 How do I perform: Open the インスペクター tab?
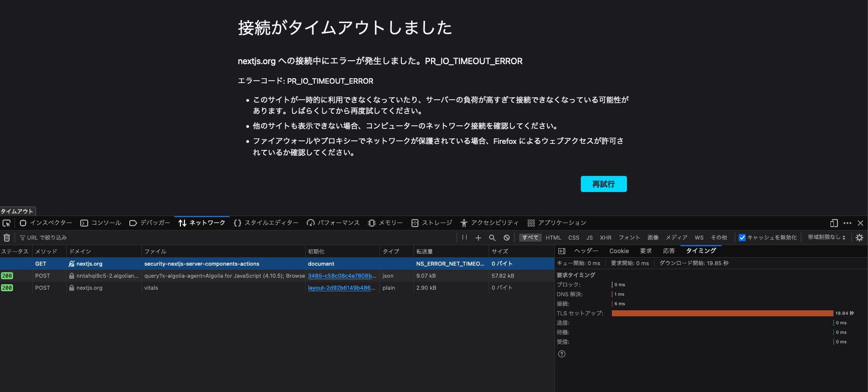point(46,223)
